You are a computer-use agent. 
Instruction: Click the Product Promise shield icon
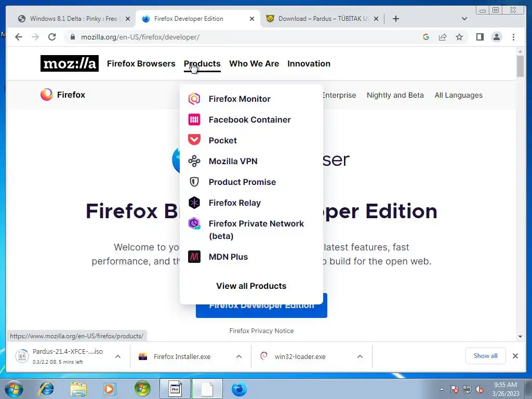(x=194, y=182)
